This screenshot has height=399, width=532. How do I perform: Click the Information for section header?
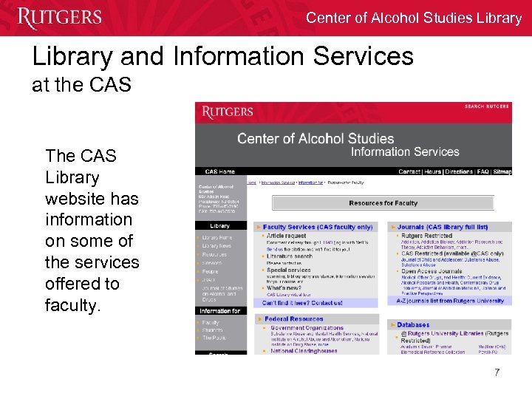pyautogui.click(x=221, y=311)
